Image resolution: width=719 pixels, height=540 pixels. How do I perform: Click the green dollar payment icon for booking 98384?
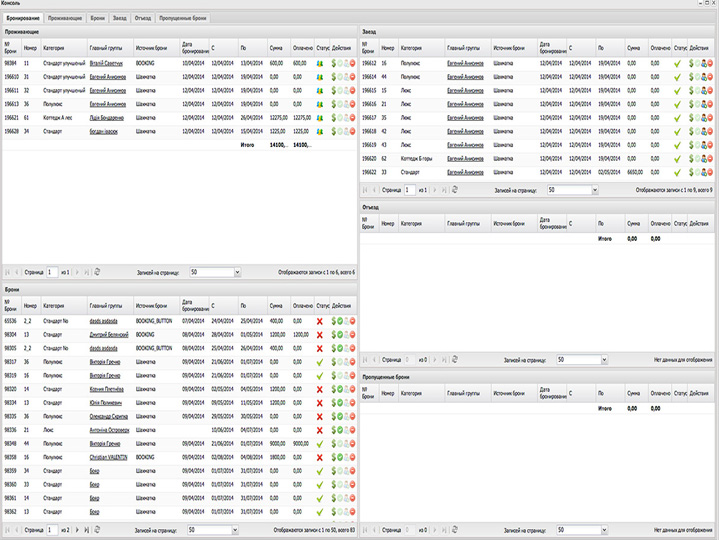pyautogui.click(x=334, y=62)
